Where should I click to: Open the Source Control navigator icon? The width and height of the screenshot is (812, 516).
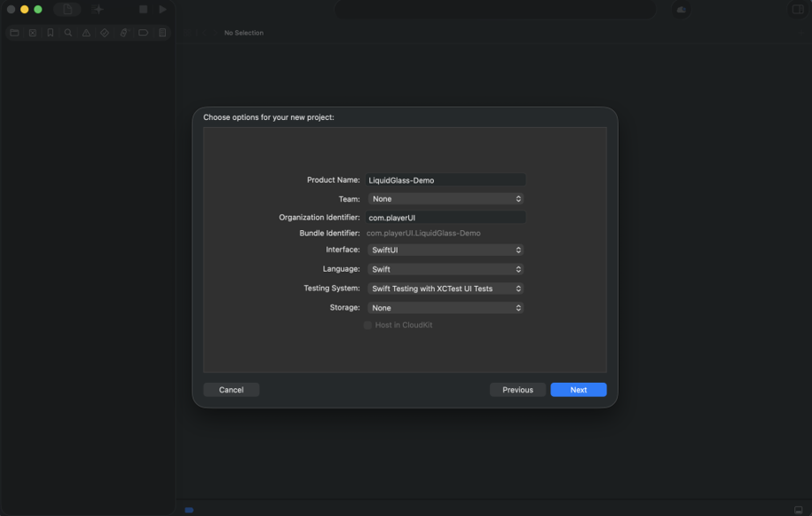click(33, 33)
